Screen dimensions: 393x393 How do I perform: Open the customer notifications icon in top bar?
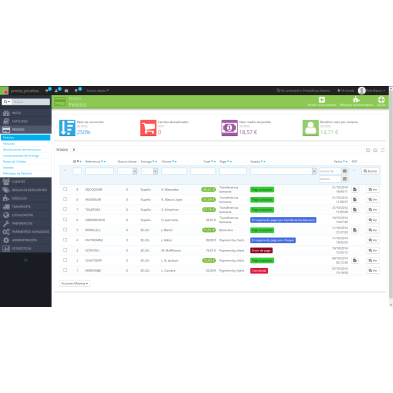tap(57, 90)
